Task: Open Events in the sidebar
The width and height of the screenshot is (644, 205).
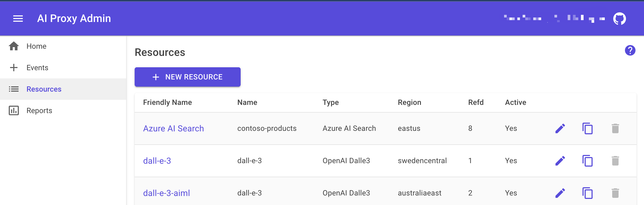Action: click(x=37, y=68)
